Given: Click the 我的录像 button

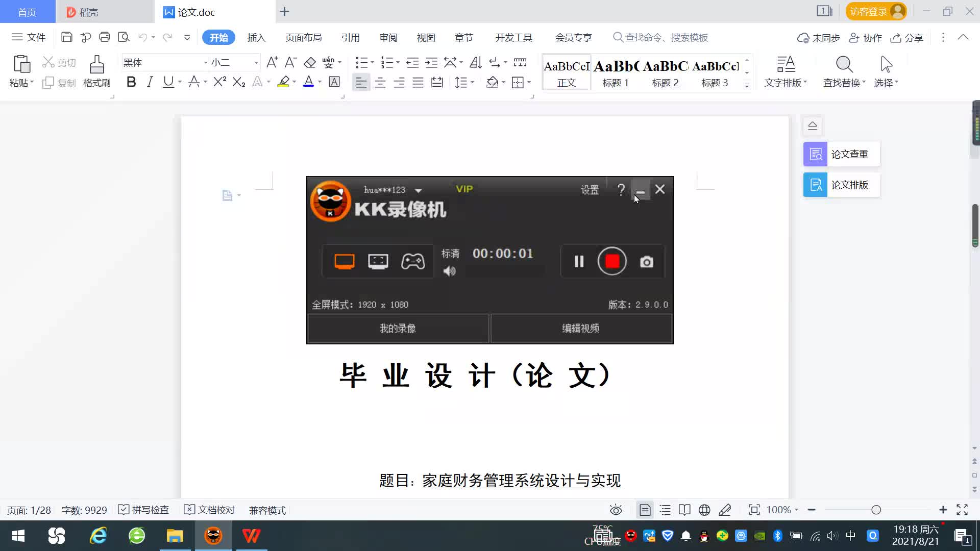Looking at the screenshot, I should click(x=398, y=329).
